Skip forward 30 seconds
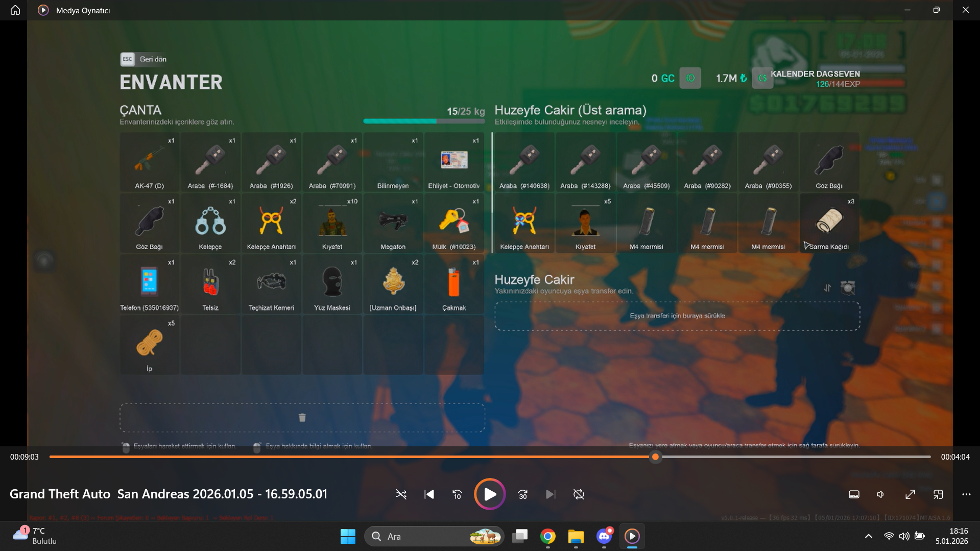The height and width of the screenshot is (551, 980). 522,494
